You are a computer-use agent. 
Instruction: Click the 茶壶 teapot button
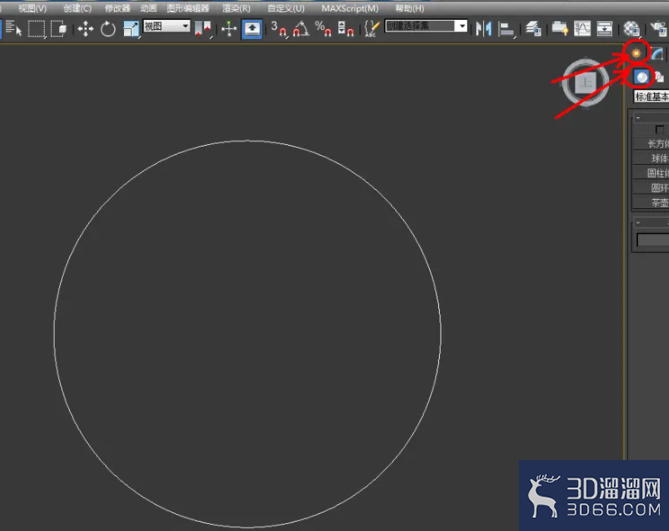(x=652, y=202)
